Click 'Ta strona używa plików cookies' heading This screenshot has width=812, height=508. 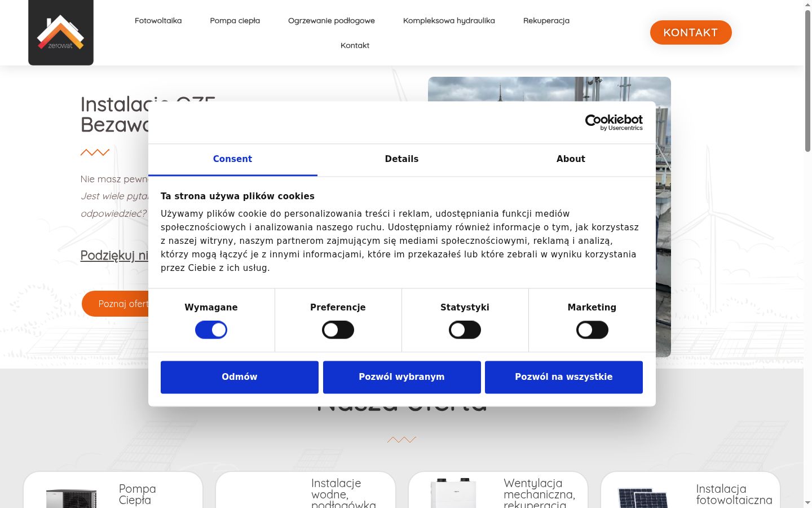coord(237,196)
